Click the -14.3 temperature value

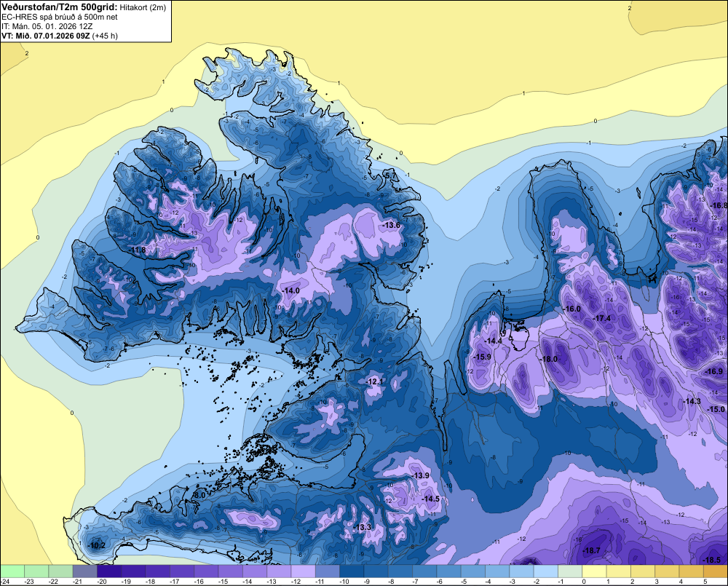coord(692,401)
